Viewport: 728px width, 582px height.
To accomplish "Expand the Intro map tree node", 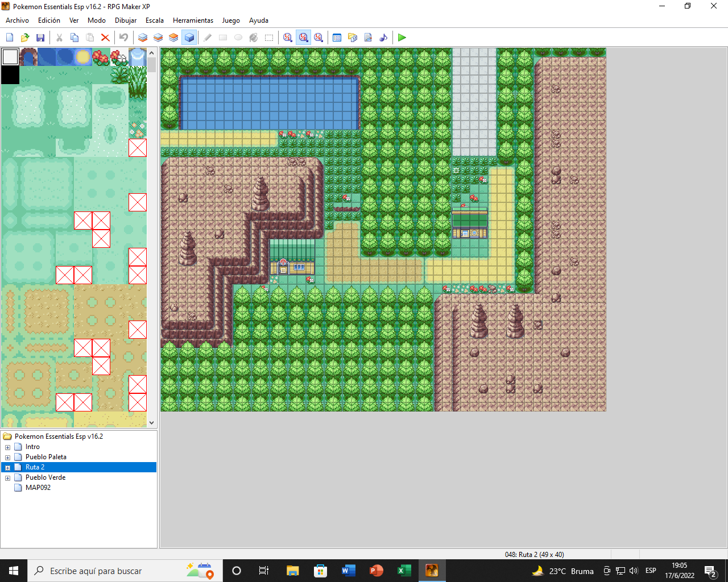I will (7, 447).
